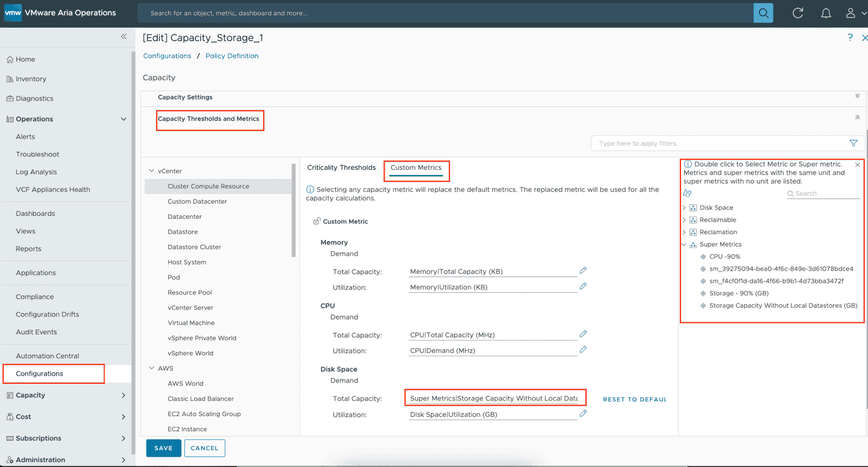The width and height of the screenshot is (868, 467).
Task: Click the filter funnel icon
Action: [x=854, y=143]
